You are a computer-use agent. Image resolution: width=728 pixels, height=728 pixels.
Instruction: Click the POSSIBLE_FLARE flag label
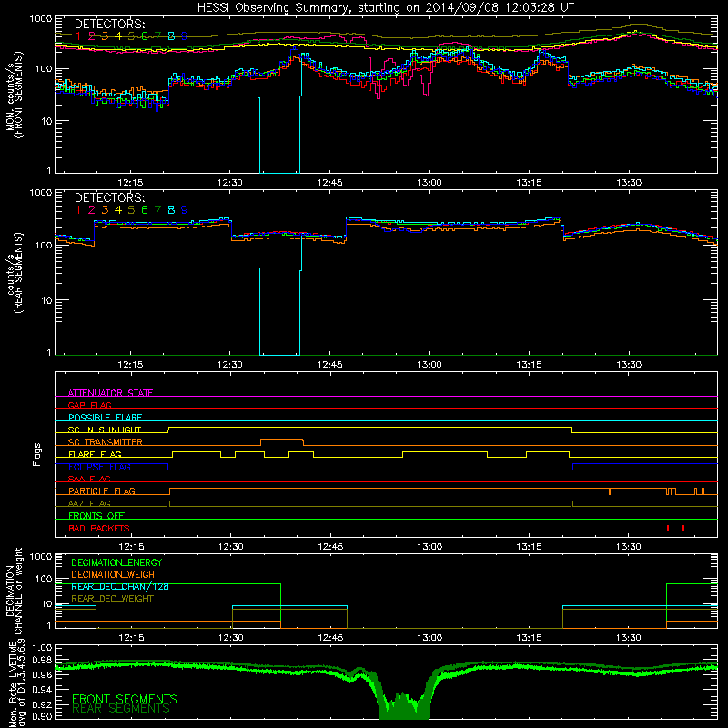pos(105,418)
